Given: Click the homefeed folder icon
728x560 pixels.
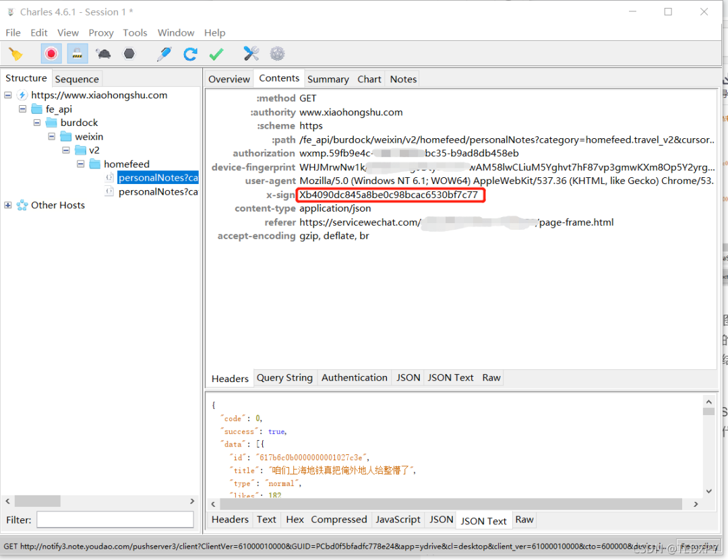Looking at the screenshot, I should [x=95, y=164].
